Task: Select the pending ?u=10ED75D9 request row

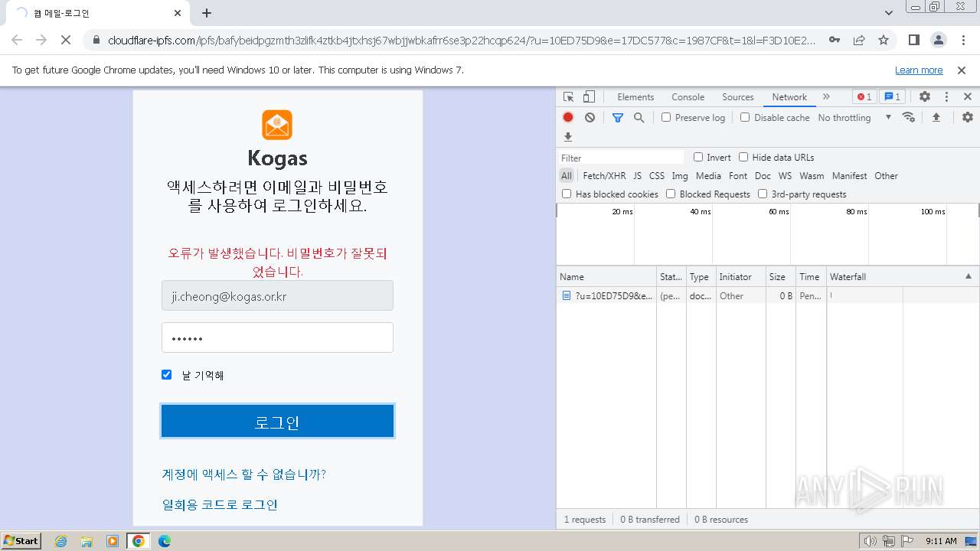Action: 768,295
